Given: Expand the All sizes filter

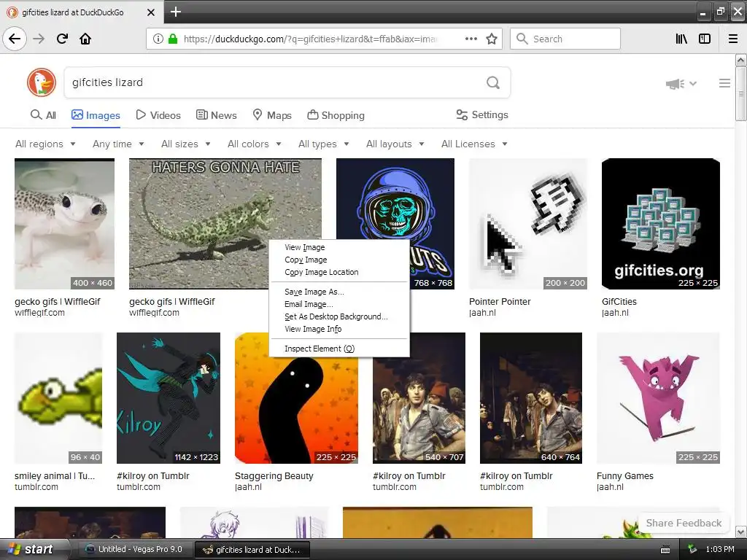Looking at the screenshot, I should pyautogui.click(x=186, y=144).
